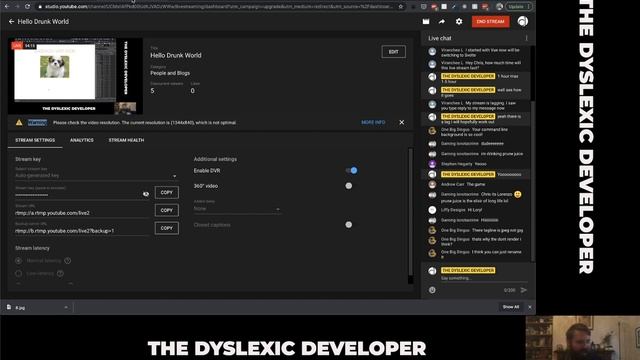Open More Info on resolution warning
The width and height of the screenshot is (640, 360).
(x=373, y=122)
